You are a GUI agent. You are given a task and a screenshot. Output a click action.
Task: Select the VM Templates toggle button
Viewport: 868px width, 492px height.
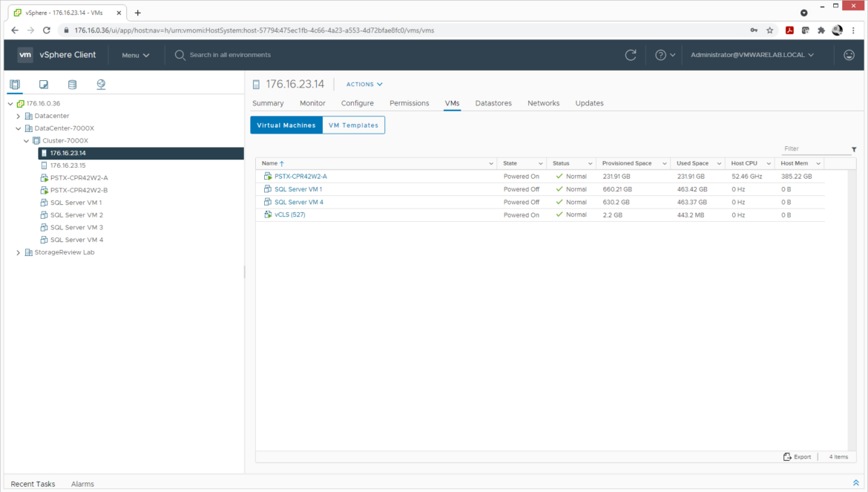pyautogui.click(x=353, y=125)
